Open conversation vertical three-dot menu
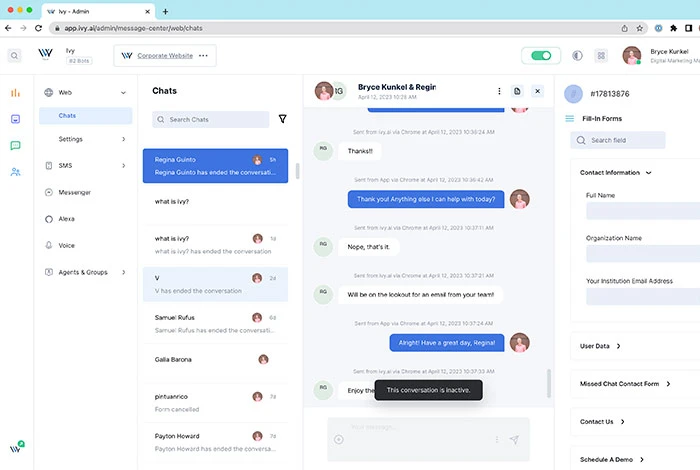 499,91
